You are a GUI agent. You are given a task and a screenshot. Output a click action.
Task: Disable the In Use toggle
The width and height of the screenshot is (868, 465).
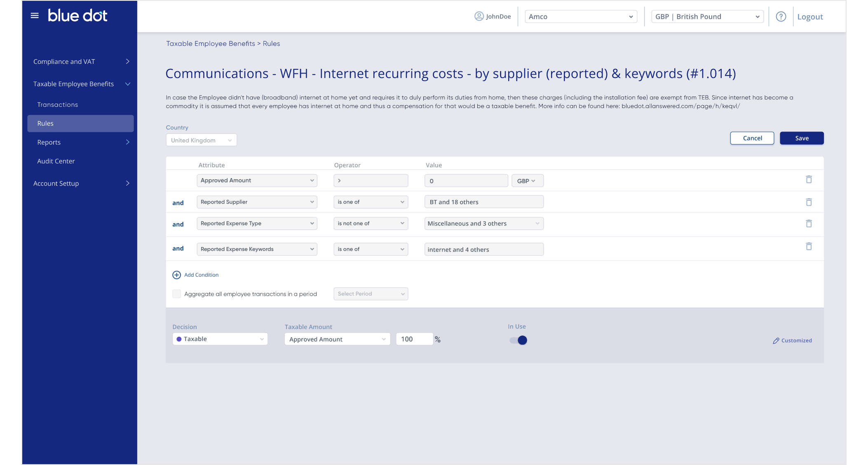click(518, 340)
